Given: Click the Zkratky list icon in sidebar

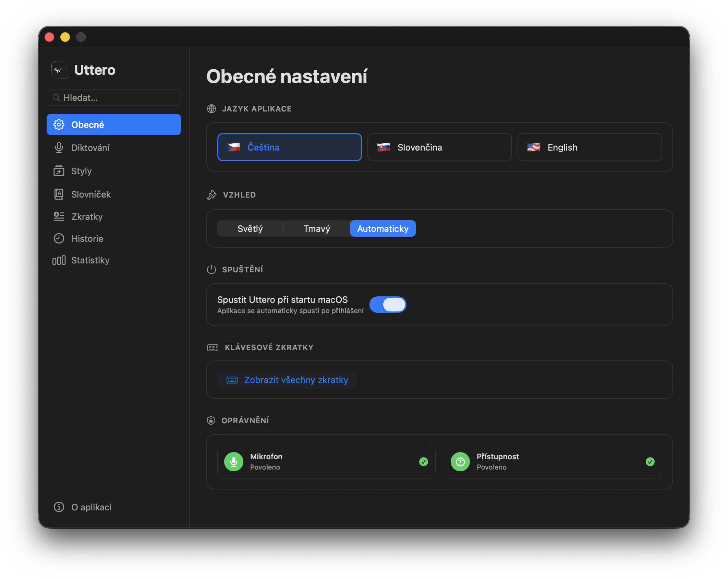Looking at the screenshot, I should point(59,216).
